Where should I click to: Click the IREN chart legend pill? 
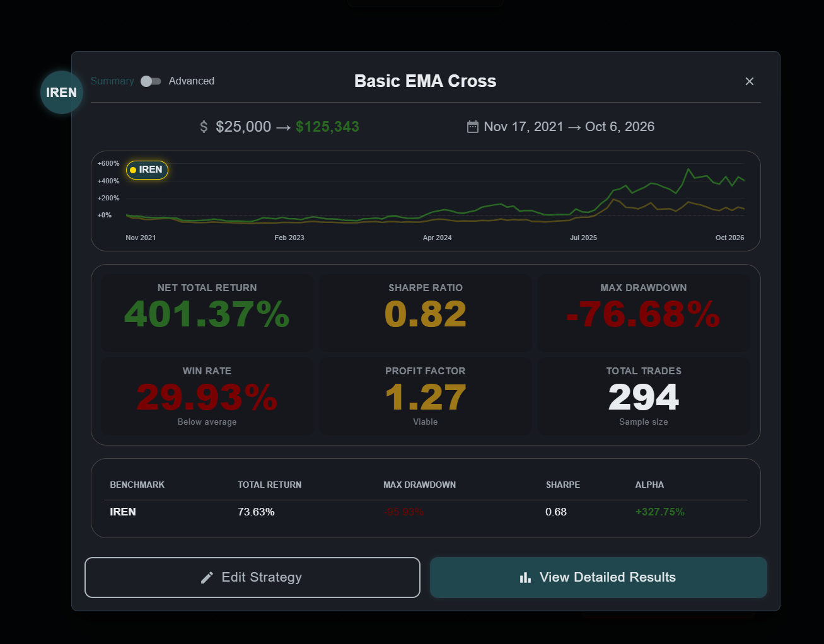[147, 170]
